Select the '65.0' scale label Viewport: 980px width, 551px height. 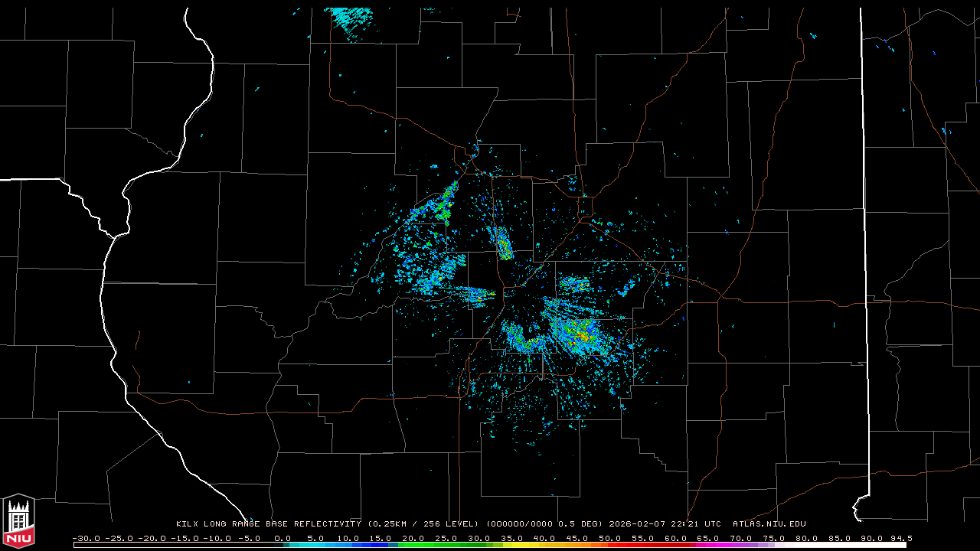(x=710, y=538)
